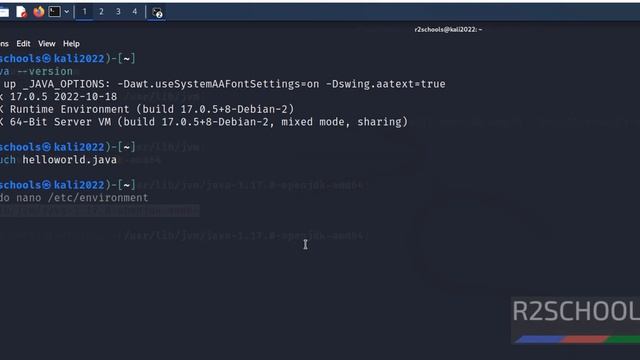Switch to workspace 1
640x360 pixels.
point(84,12)
